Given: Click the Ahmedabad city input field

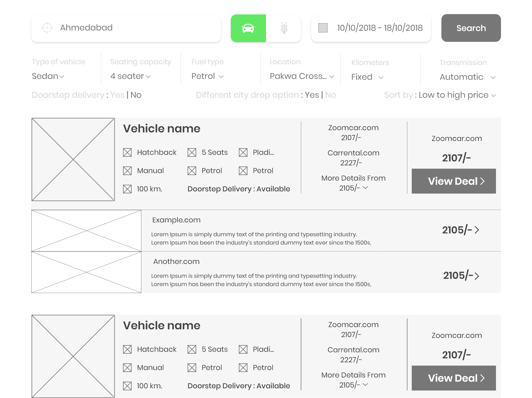Looking at the screenshot, I should 126,28.
